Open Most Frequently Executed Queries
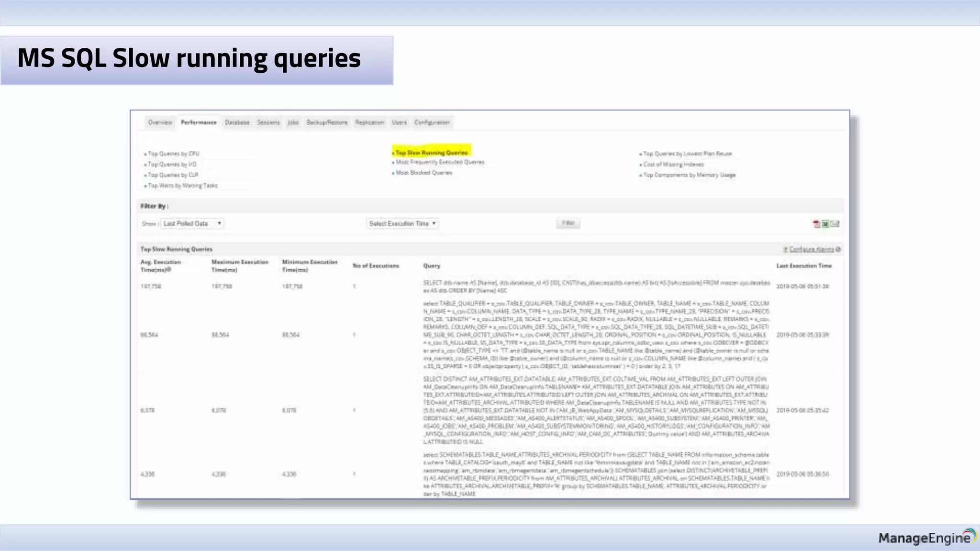 click(440, 162)
